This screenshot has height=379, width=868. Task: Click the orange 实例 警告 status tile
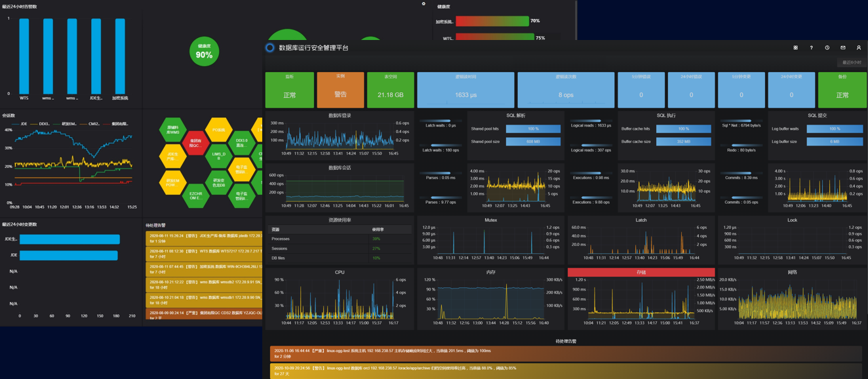[x=340, y=90]
